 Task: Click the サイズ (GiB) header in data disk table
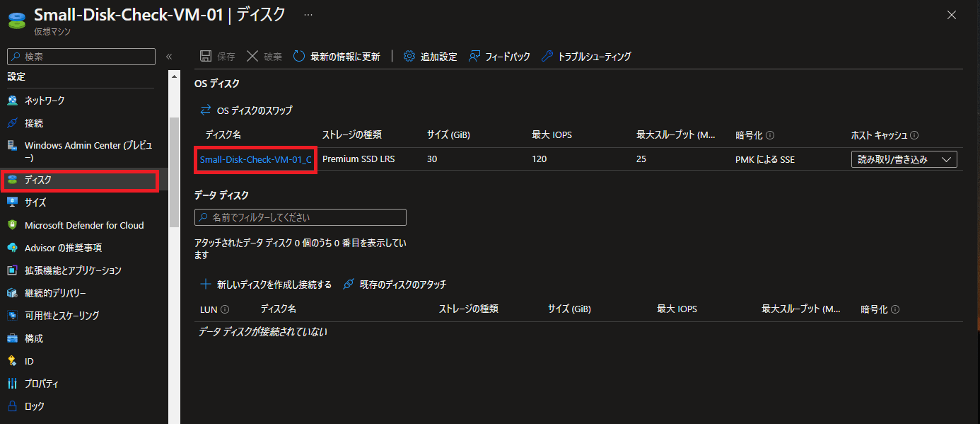(x=569, y=309)
